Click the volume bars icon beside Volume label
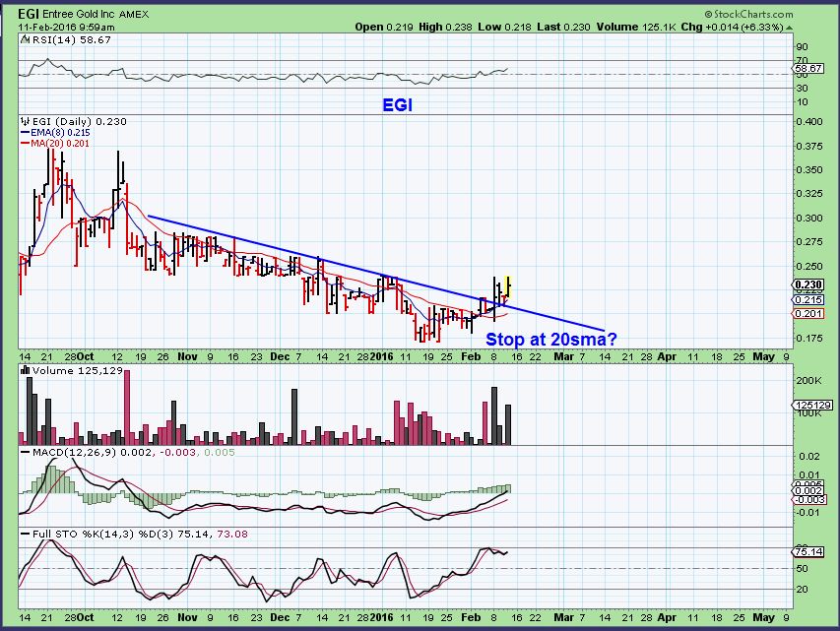Image resolution: width=840 pixels, height=631 pixels. 25,370
